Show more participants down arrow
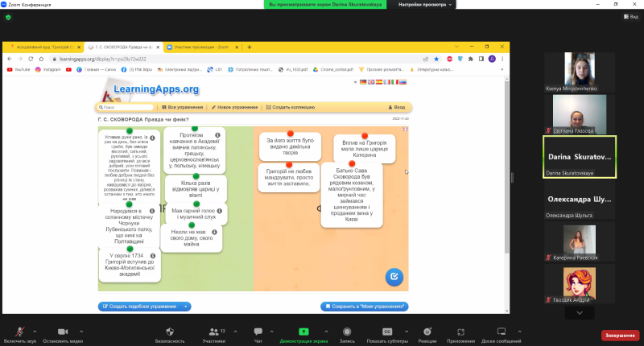Viewport: 644px width, 346px height. tap(580, 313)
